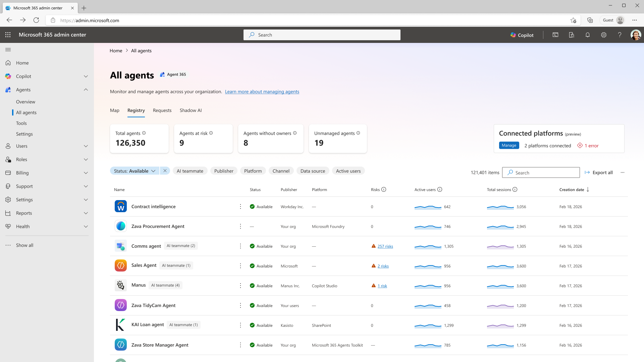Apply the Publisher filter
This screenshot has width=644, height=362.
224,171
